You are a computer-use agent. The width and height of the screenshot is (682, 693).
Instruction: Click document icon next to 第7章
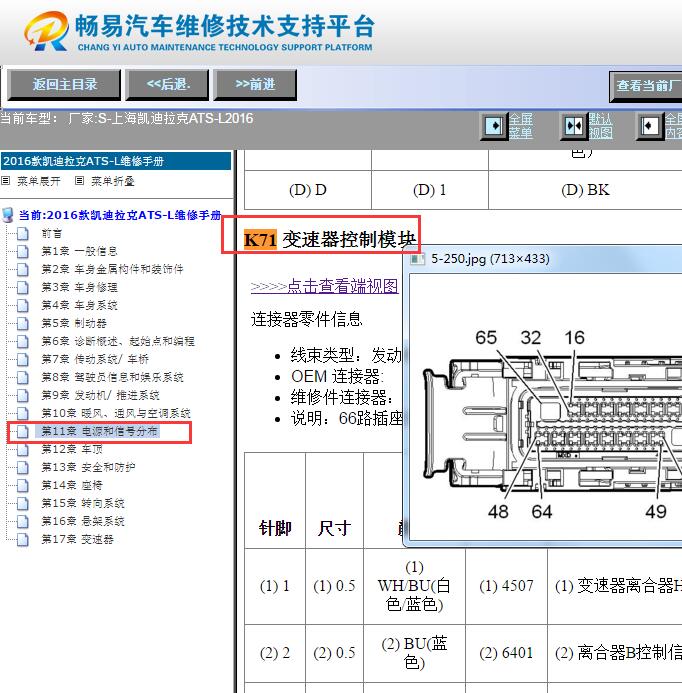coord(23,359)
